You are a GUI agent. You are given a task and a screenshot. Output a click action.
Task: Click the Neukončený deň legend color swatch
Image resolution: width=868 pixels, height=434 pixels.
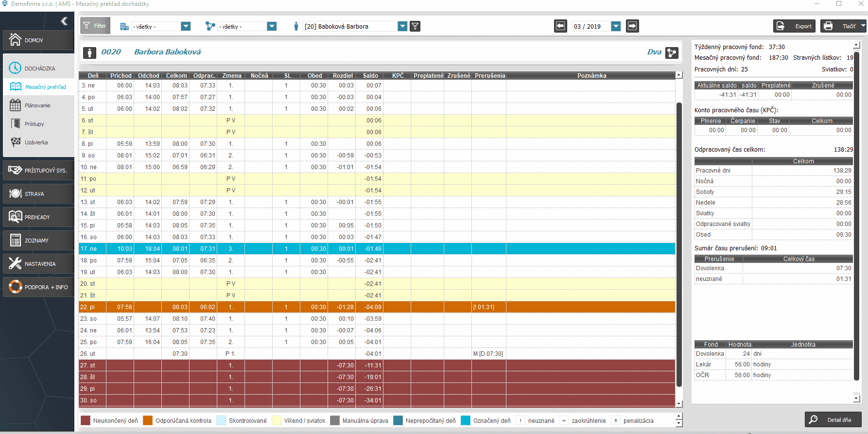86,420
